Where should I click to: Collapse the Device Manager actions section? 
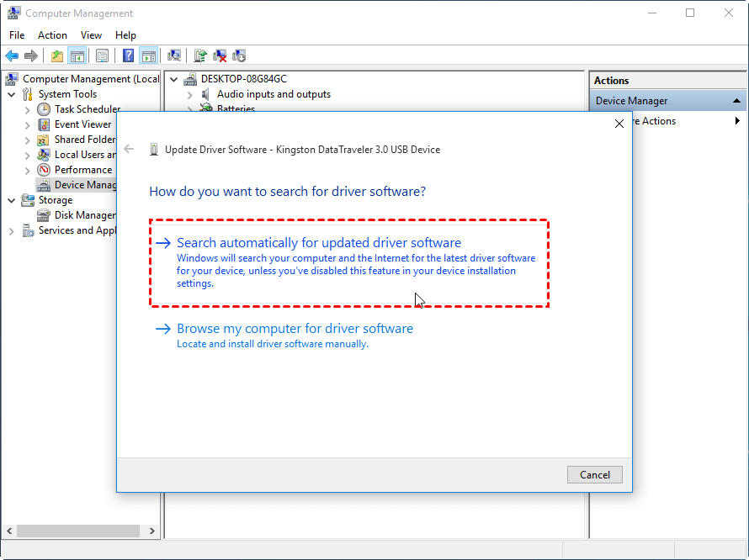[x=736, y=101]
